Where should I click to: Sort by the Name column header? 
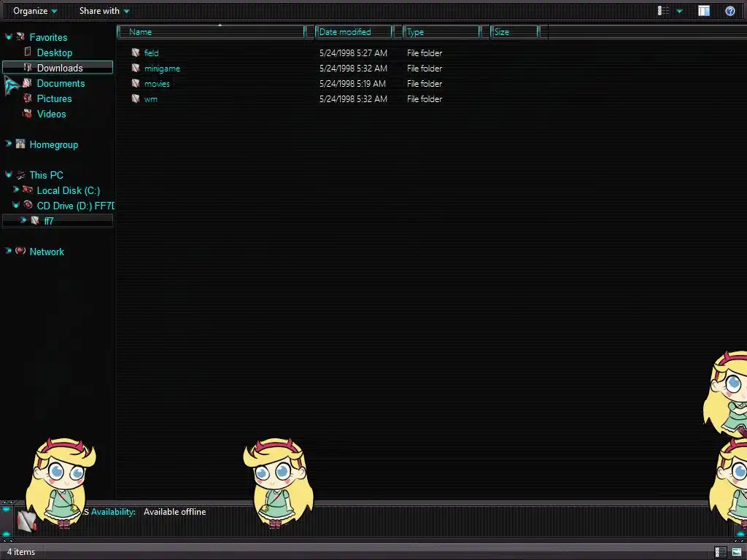pyautogui.click(x=211, y=32)
